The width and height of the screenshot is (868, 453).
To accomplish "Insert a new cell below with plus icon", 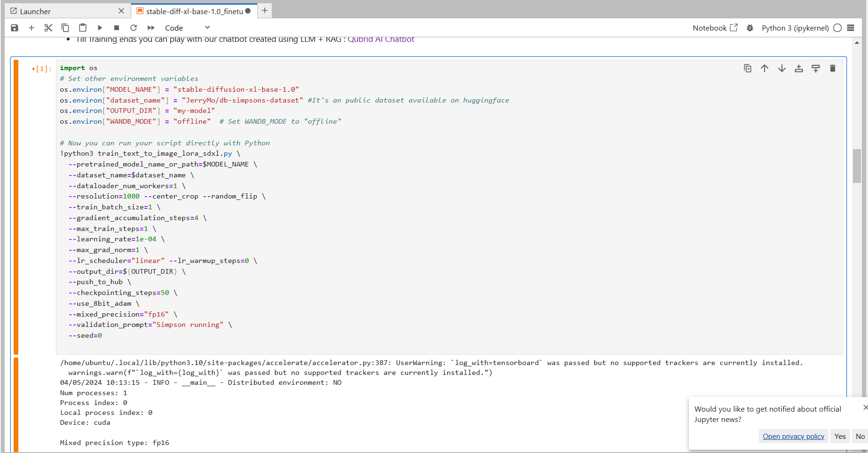I will [32, 28].
